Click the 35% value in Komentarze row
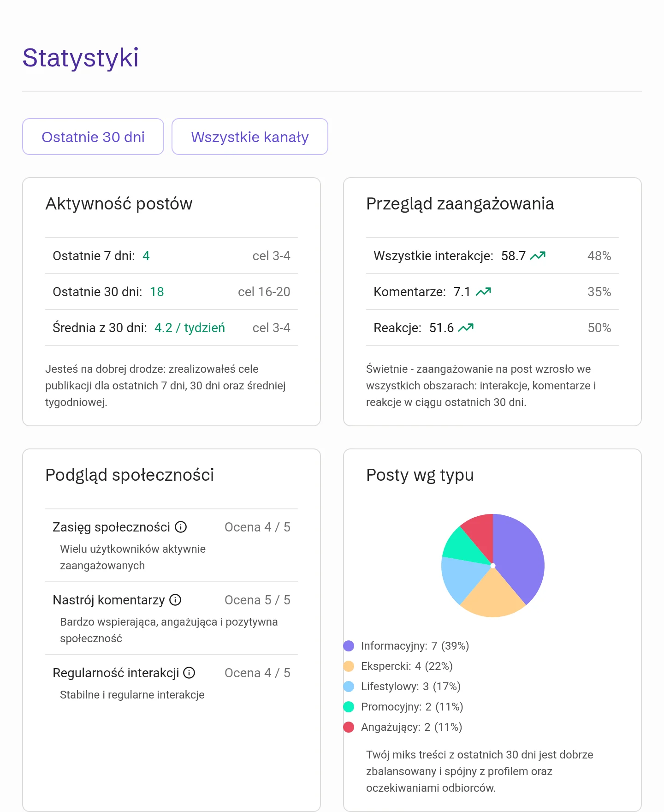This screenshot has height=812, width=664. [599, 292]
